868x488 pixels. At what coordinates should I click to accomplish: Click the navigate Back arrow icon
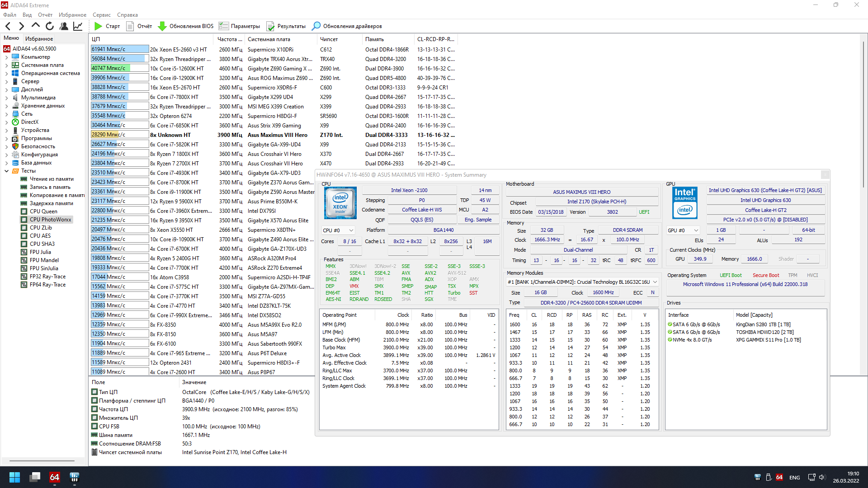(x=8, y=26)
